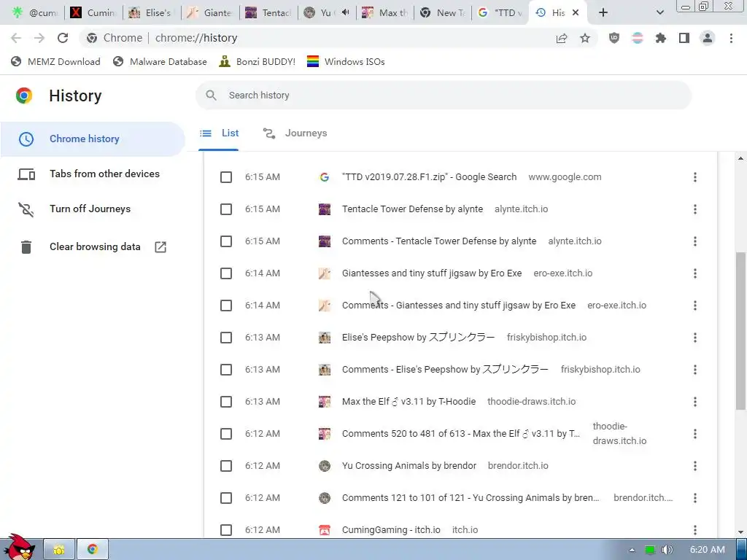Open the Extensions puzzle-piece menu
Viewport: 747px width, 560px height.
[661, 38]
